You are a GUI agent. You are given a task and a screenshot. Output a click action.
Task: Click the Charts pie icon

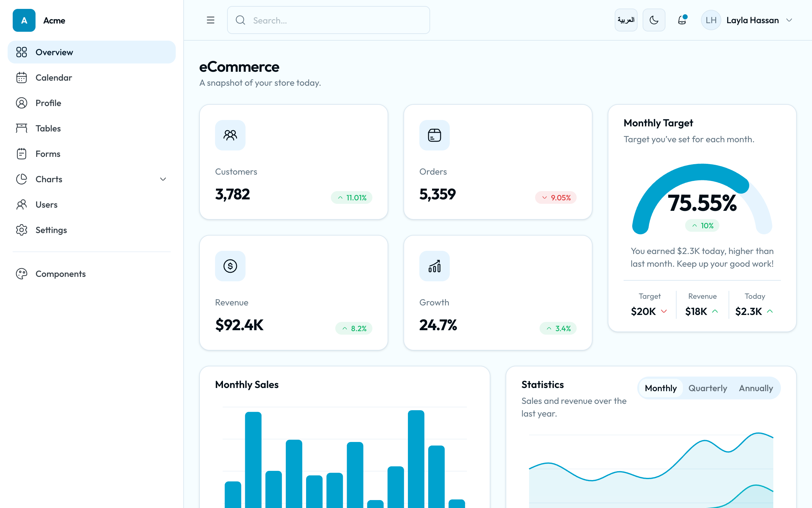(x=22, y=179)
